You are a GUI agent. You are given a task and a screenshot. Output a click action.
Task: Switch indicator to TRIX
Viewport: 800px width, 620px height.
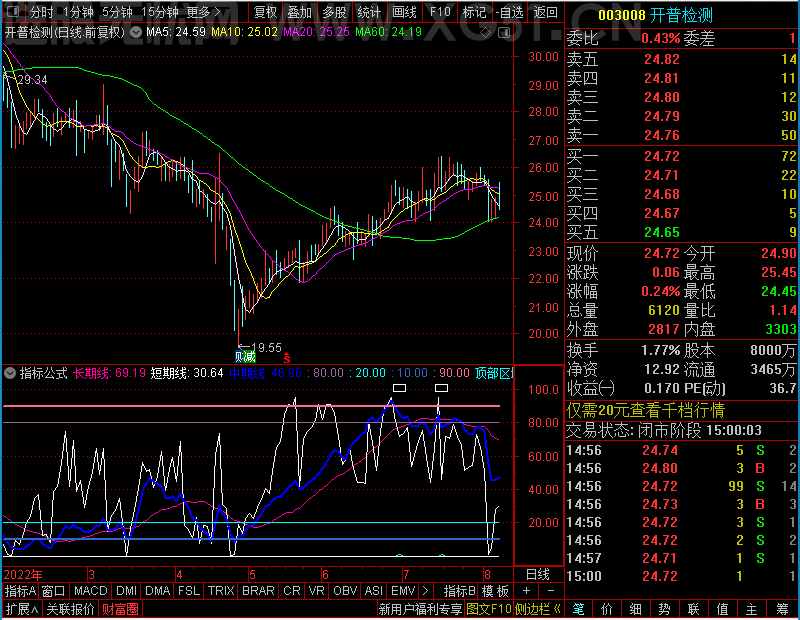point(221,591)
